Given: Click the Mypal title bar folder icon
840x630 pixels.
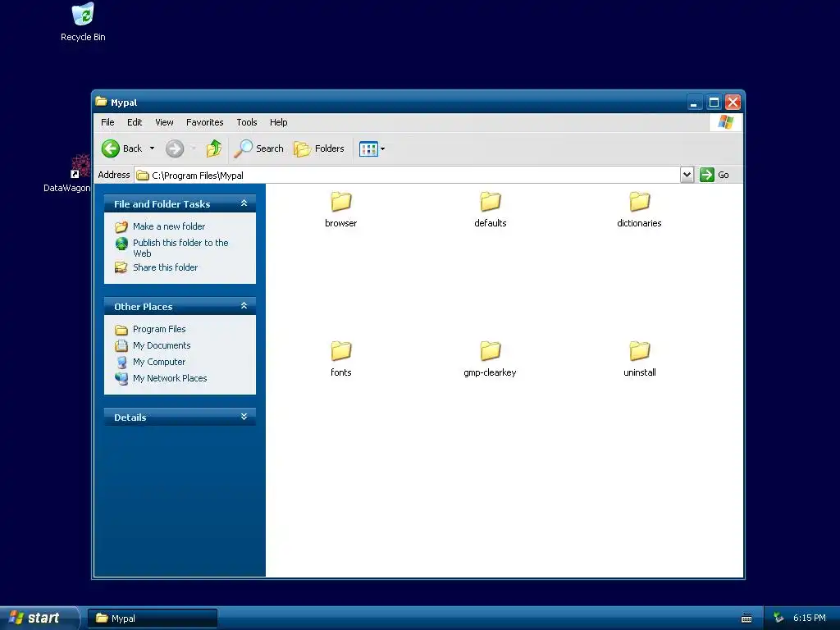Looking at the screenshot, I should pyautogui.click(x=101, y=102).
